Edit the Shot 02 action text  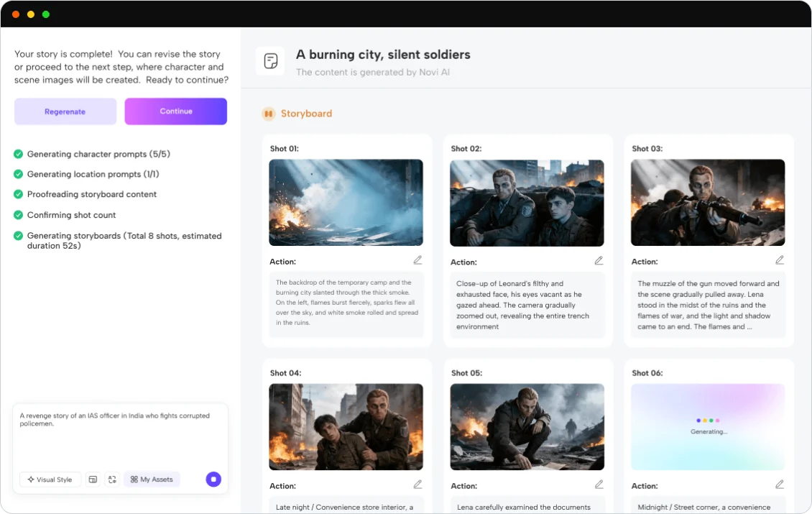tap(599, 261)
